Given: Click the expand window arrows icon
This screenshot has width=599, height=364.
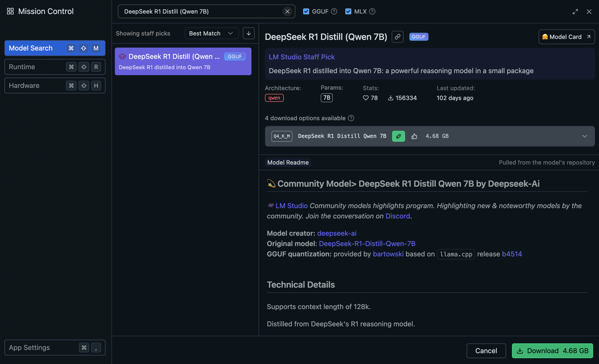Looking at the screenshot, I should (575, 12).
